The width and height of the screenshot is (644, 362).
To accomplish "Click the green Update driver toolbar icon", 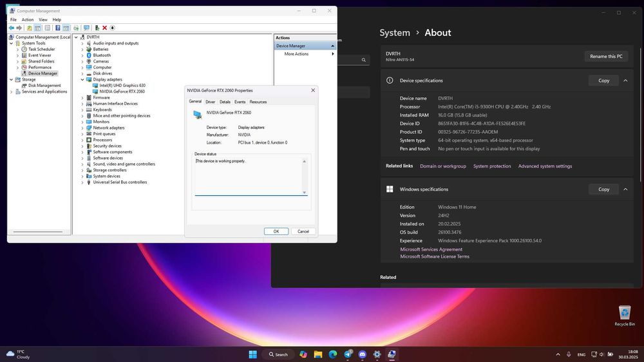I will pyautogui.click(x=97, y=28).
